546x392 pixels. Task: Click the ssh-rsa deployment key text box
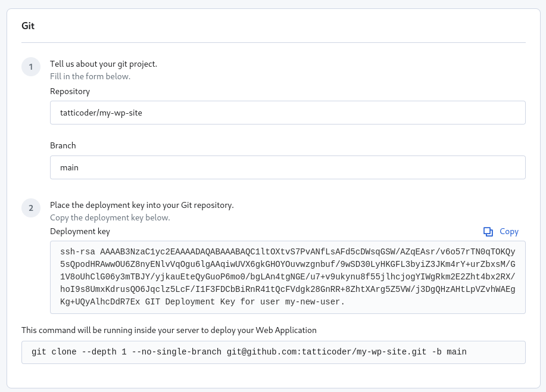click(x=288, y=277)
